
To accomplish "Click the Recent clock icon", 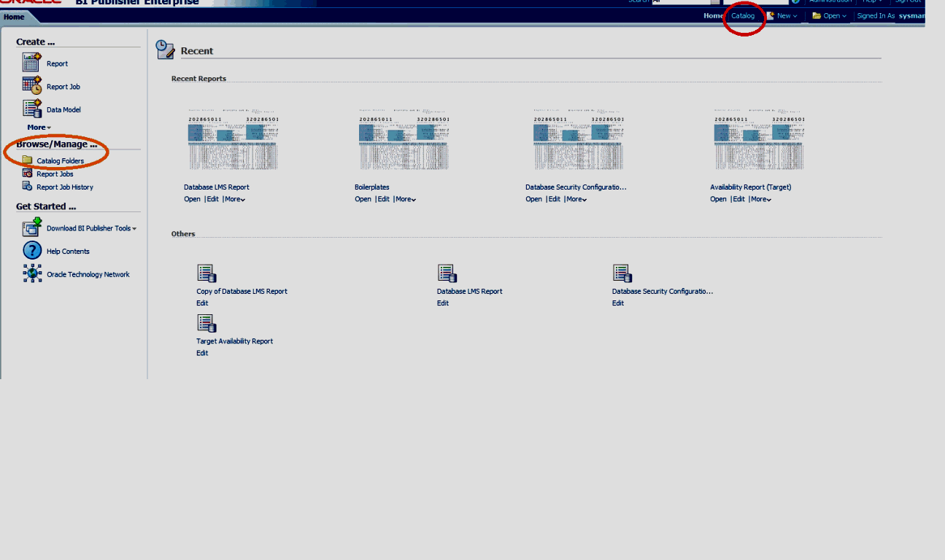I will [x=166, y=50].
